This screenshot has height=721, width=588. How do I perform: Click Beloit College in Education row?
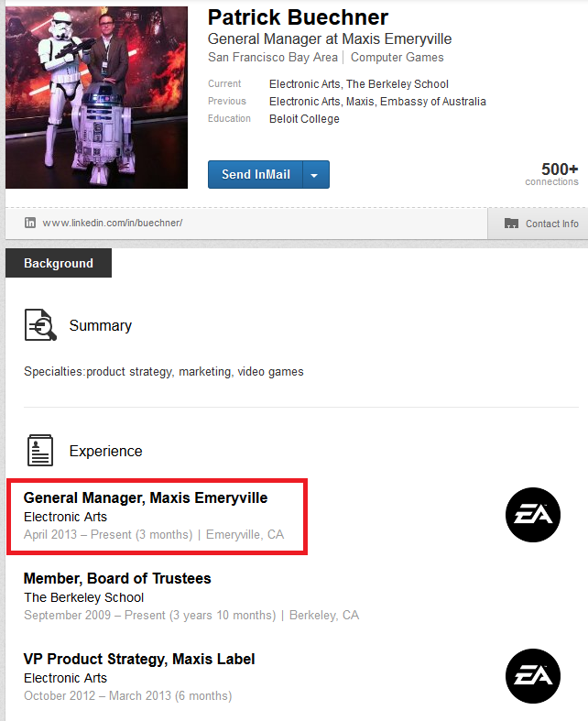coord(304,118)
